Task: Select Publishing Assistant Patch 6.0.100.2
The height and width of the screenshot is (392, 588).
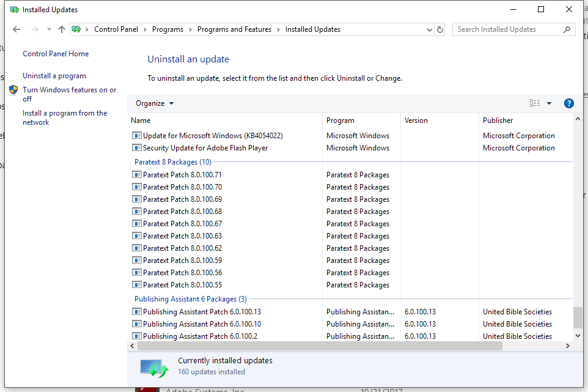Action: [x=200, y=336]
